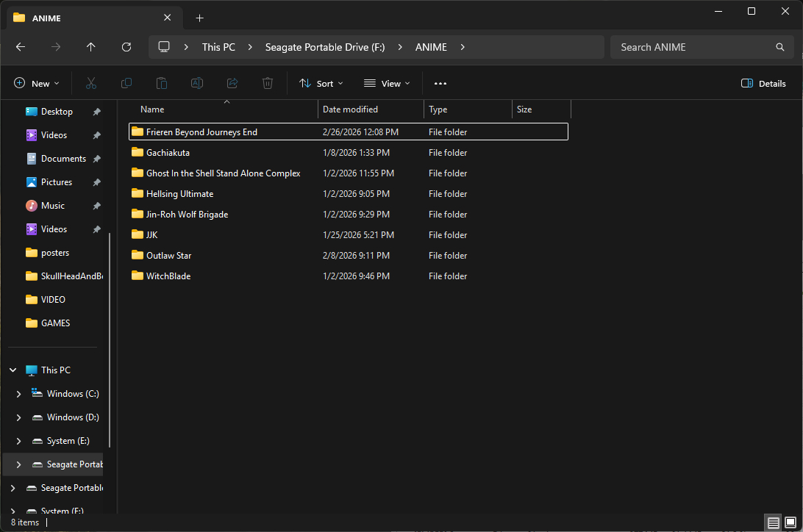Screen dimensions: 803x532
Task: Expand the Windows (C:) drive tree
Action: pyautogui.click(x=19, y=394)
